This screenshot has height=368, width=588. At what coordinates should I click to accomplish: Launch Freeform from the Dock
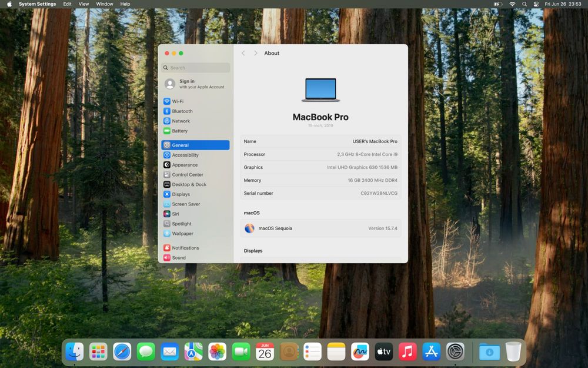[360, 352]
